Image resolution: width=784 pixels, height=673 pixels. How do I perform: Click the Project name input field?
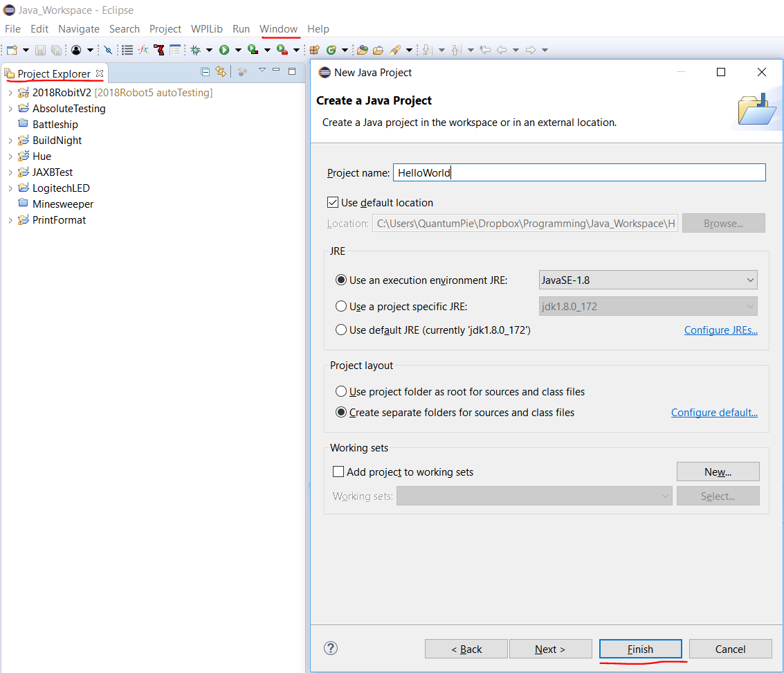pyautogui.click(x=579, y=172)
